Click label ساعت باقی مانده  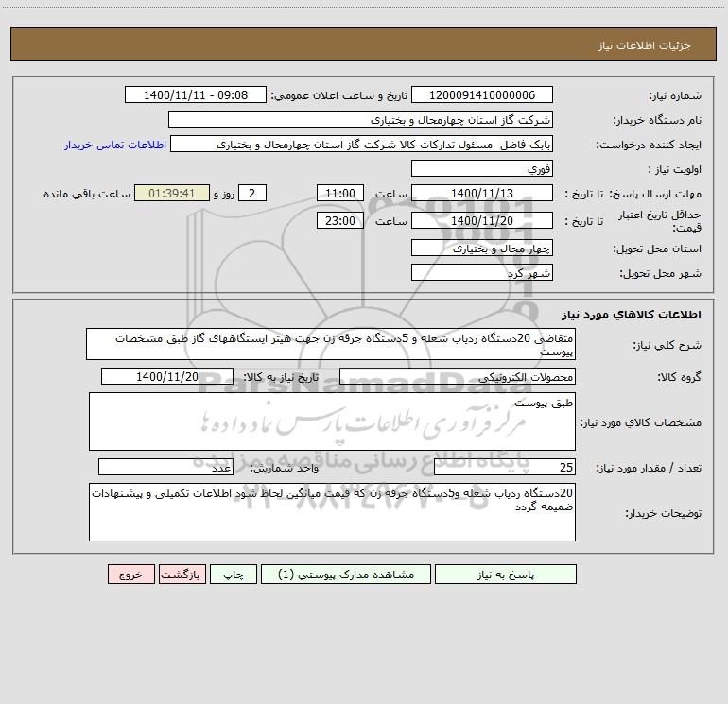[x=87, y=194]
